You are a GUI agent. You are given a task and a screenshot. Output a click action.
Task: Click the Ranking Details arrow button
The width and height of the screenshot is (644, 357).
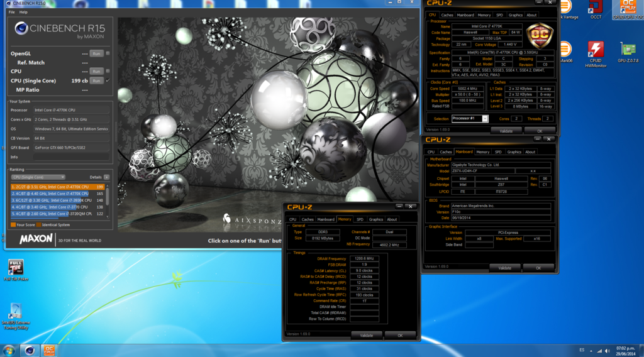[106, 177]
